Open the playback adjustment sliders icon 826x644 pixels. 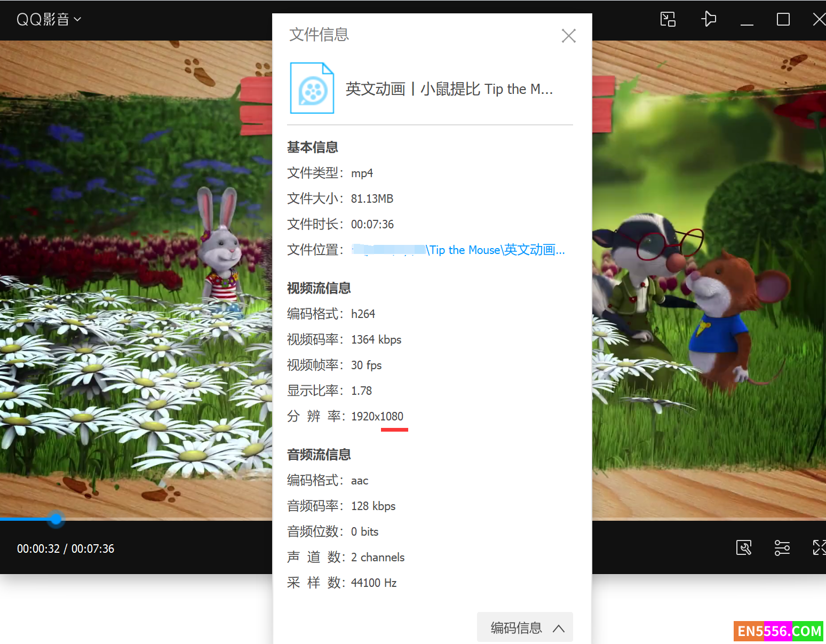[782, 547]
